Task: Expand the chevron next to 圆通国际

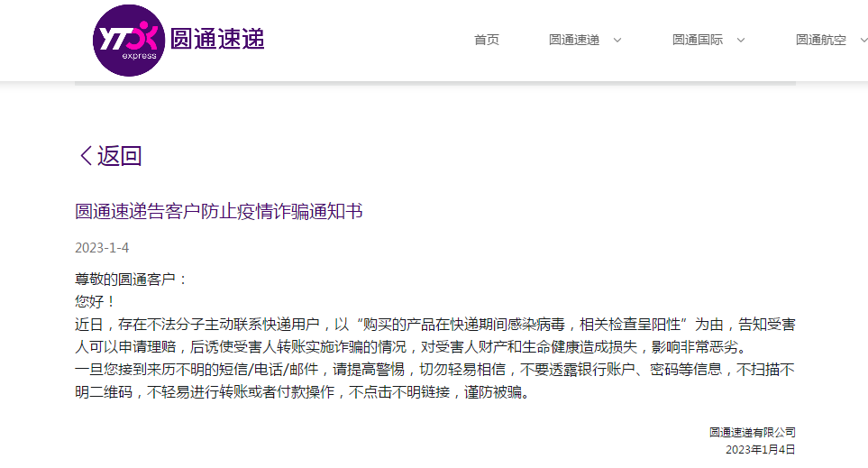Action: click(741, 40)
